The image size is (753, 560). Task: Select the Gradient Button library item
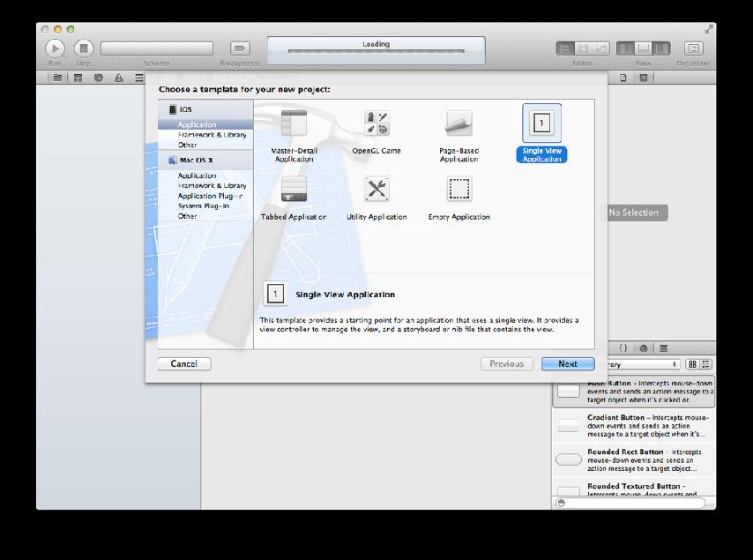pos(634,426)
